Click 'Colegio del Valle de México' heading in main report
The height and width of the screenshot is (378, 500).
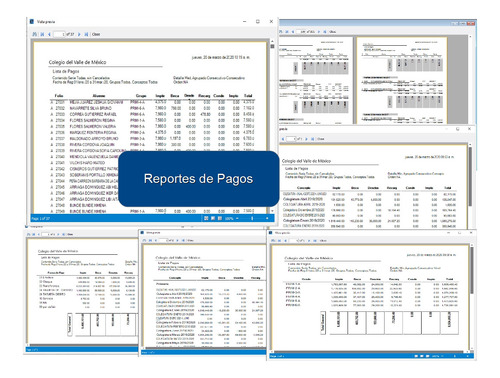77,62
